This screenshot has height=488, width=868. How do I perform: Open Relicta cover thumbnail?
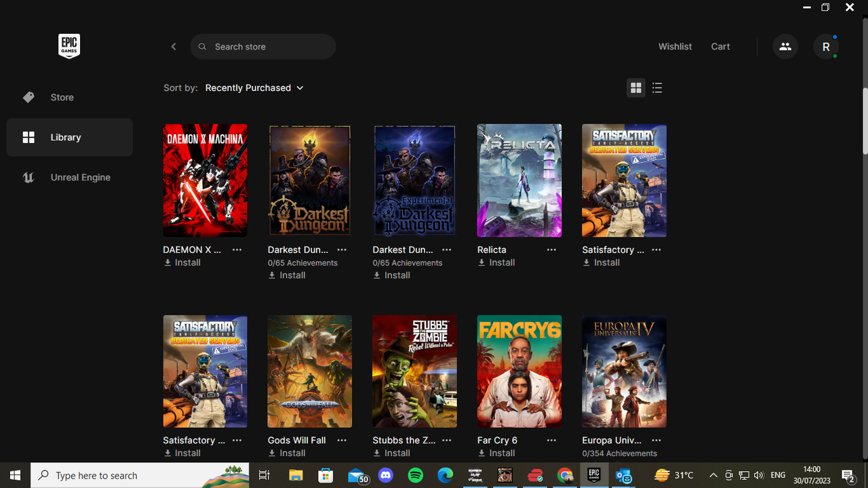(519, 180)
